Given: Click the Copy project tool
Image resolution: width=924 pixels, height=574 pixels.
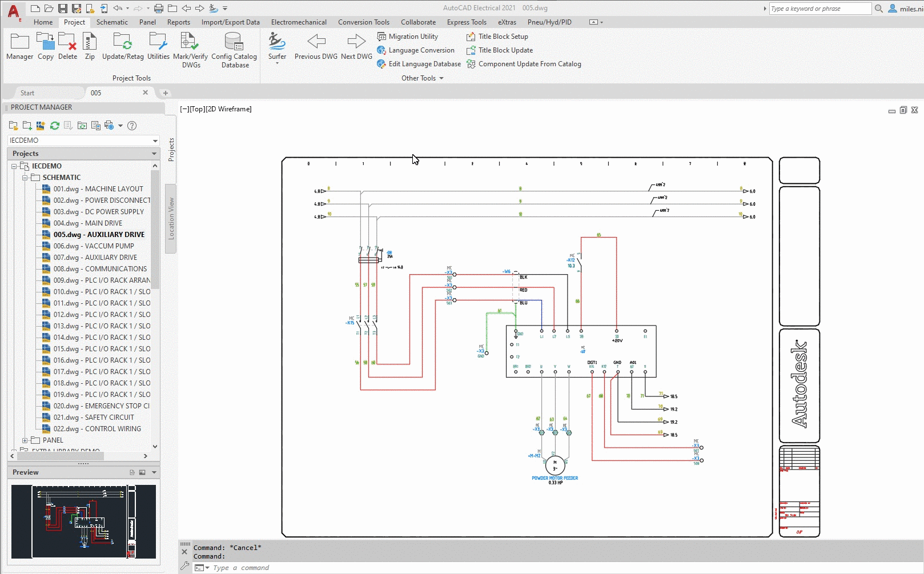Looking at the screenshot, I should [x=46, y=46].
